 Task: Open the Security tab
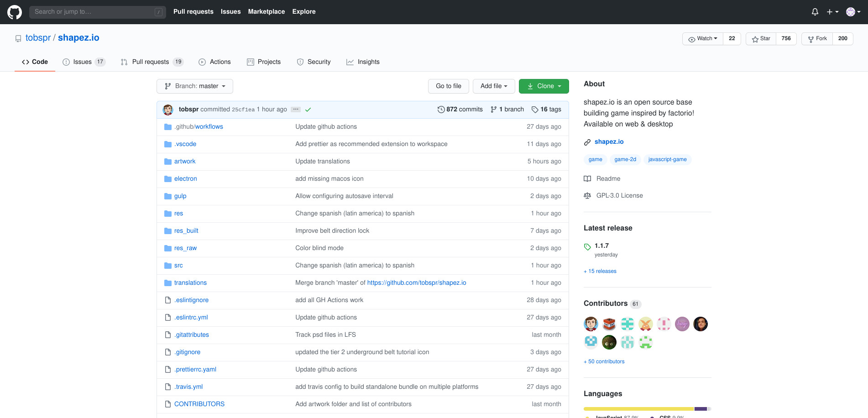[x=314, y=62]
